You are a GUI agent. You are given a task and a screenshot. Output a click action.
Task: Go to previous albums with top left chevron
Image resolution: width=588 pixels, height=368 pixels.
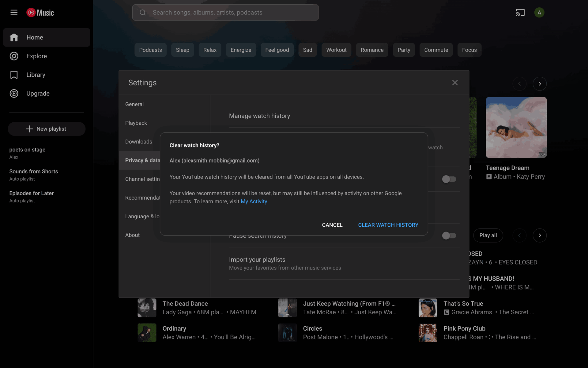coord(519,84)
